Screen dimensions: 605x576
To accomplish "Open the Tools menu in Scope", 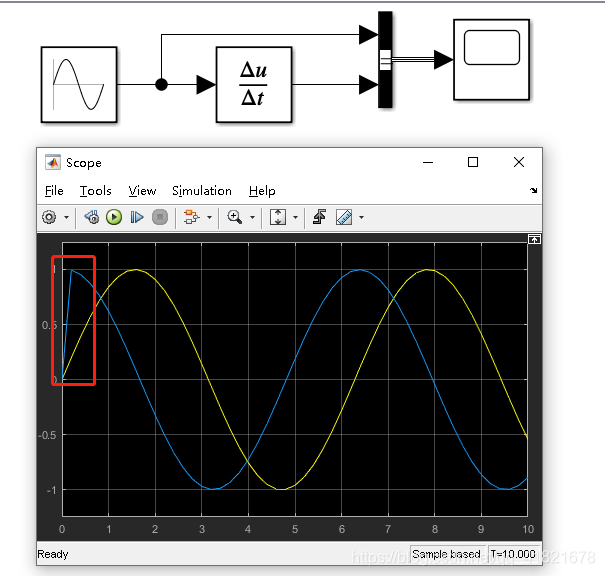I will pos(95,191).
